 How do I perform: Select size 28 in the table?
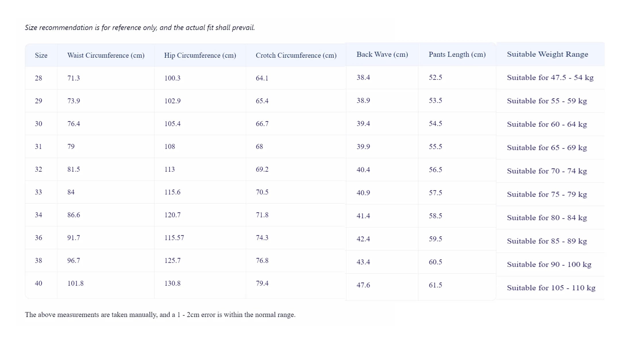[x=38, y=78]
